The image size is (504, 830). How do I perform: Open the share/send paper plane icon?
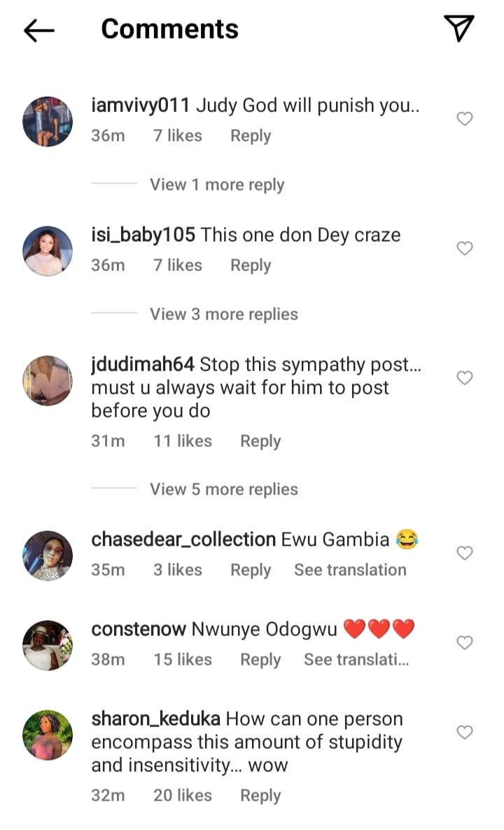459,28
